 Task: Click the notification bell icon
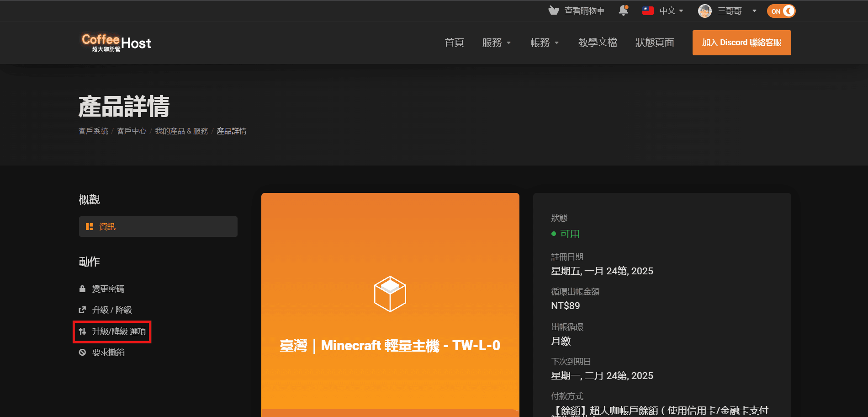tap(623, 11)
